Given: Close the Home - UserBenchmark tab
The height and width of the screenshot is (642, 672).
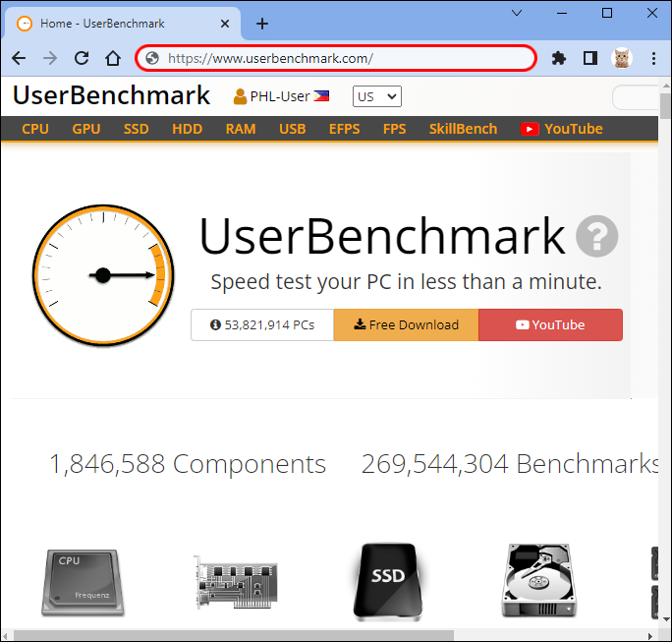Looking at the screenshot, I should 225,24.
